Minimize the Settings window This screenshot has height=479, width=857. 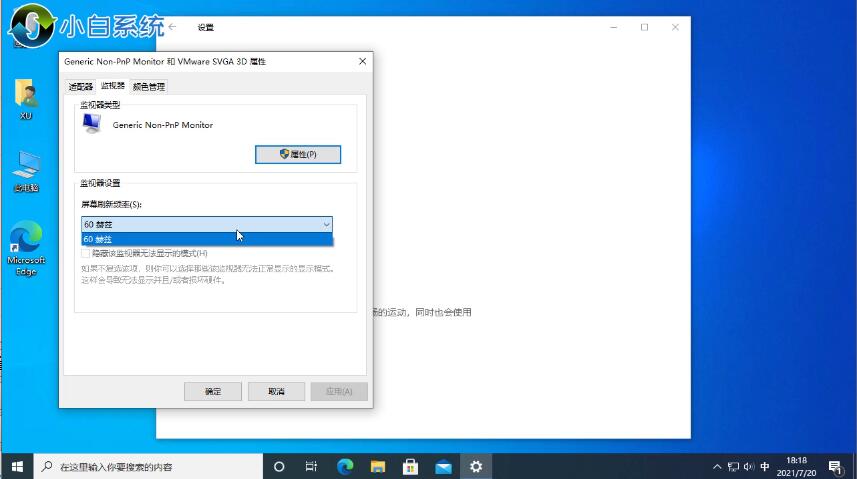pos(614,27)
